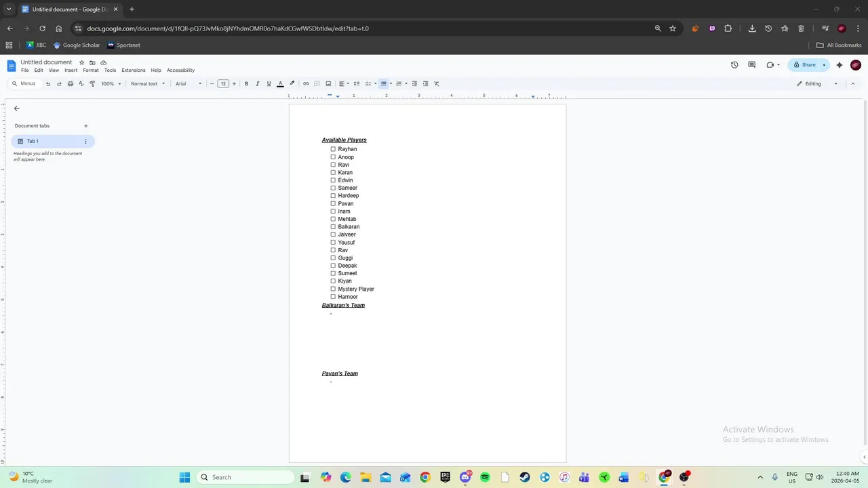Open the Insert menu

tap(71, 70)
